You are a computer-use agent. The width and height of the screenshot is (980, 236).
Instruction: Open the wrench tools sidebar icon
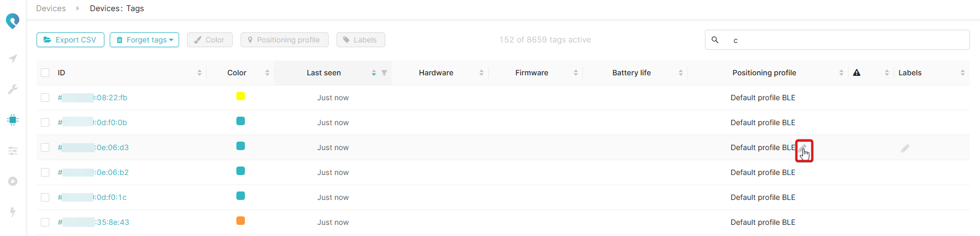tap(13, 89)
